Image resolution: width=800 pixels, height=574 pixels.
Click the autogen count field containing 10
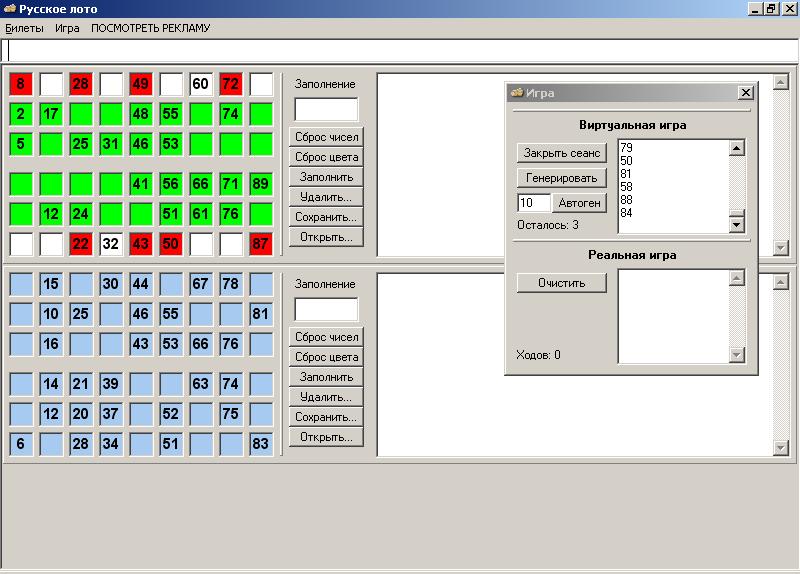pos(533,203)
